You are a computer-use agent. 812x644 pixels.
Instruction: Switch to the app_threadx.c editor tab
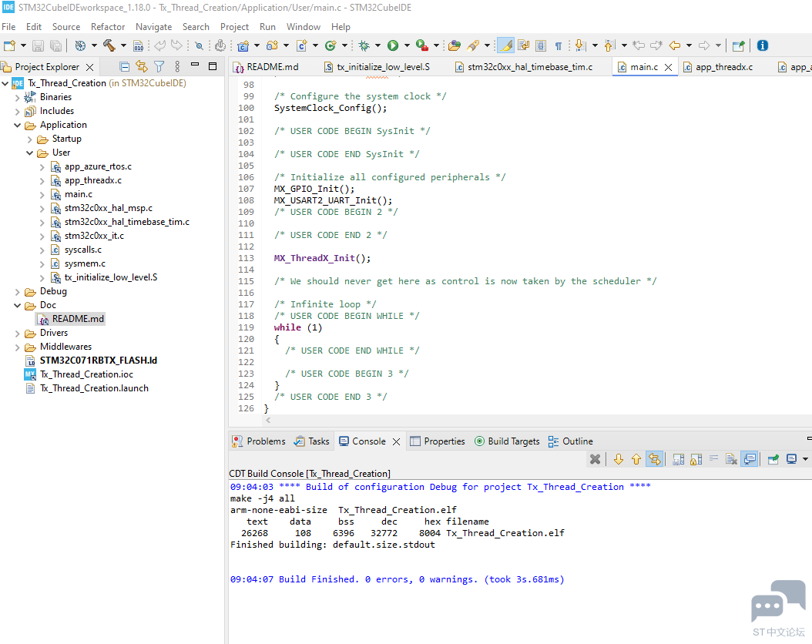click(717, 67)
